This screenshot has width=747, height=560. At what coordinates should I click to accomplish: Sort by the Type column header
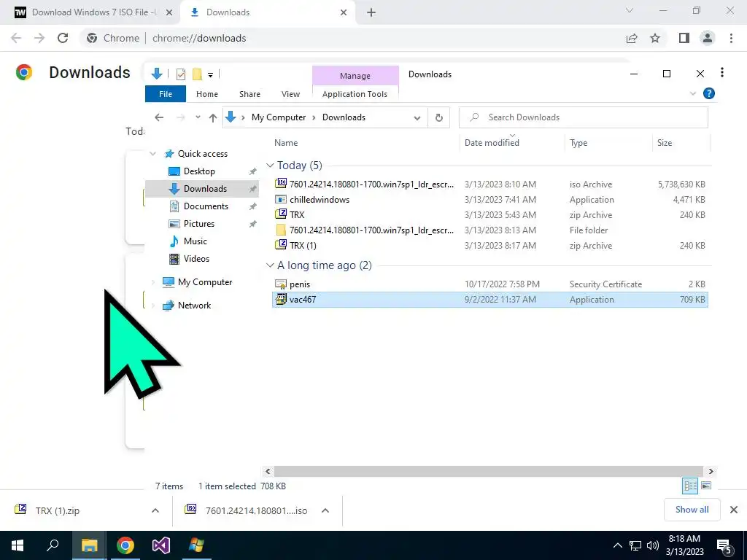[578, 142]
